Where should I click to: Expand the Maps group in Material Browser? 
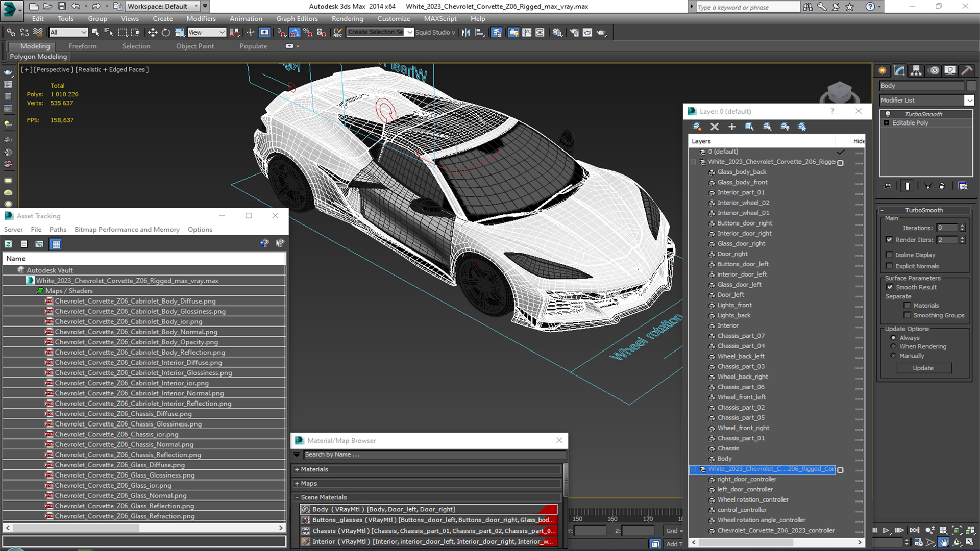297,483
